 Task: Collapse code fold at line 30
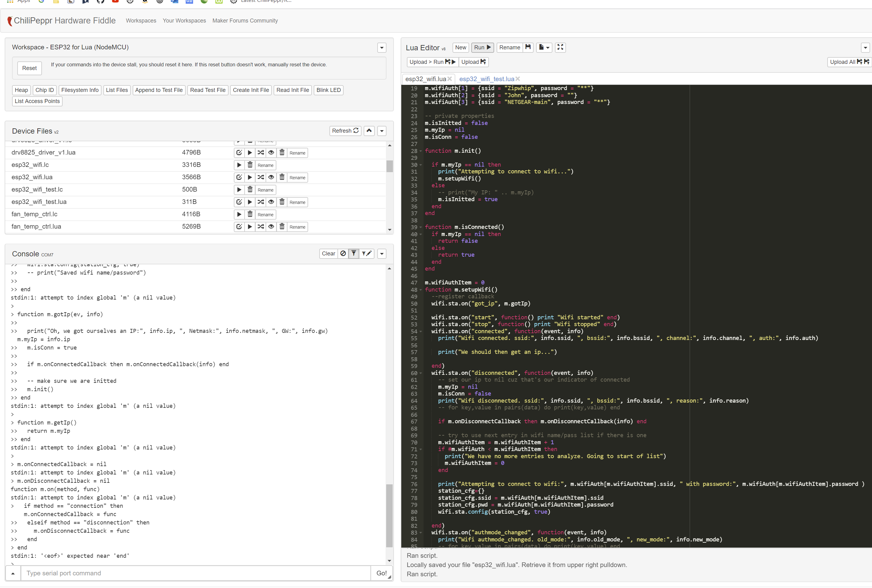click(x=421, y=165)
